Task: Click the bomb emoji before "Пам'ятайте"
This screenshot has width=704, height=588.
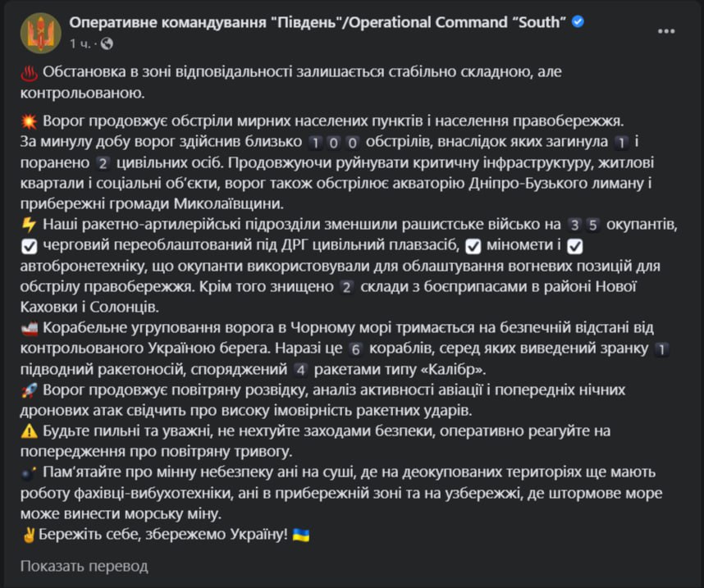Action: [x=28, y=472]
